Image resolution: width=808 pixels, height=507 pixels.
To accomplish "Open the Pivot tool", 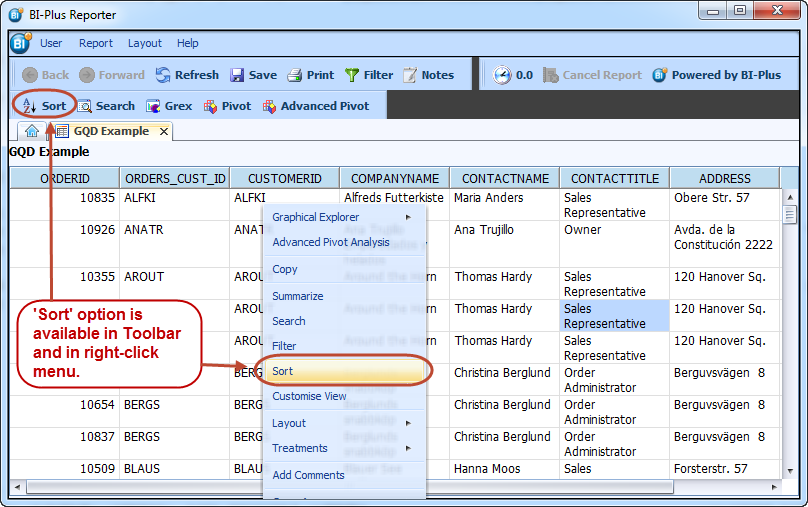I will pos(227,106).
